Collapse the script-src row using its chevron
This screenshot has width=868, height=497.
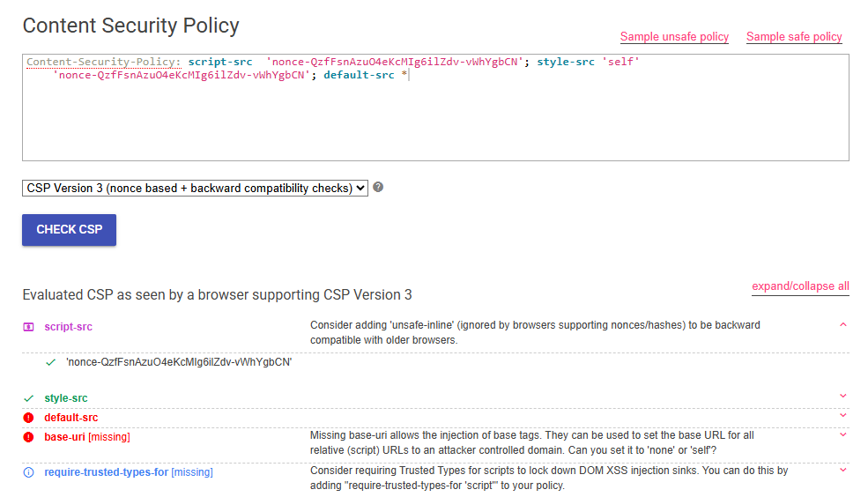842,325
